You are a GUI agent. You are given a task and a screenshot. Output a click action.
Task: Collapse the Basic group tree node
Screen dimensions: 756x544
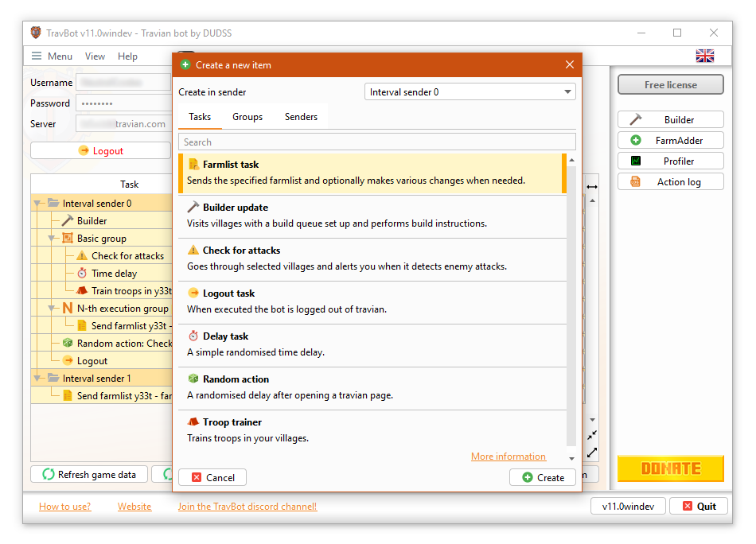click(x=52, y=238)
